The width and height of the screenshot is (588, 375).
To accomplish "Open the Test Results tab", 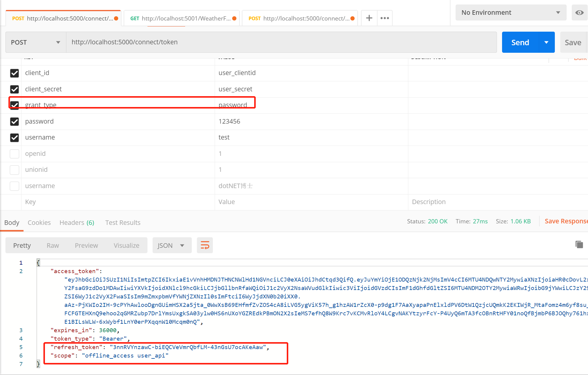I will [123, 222].
